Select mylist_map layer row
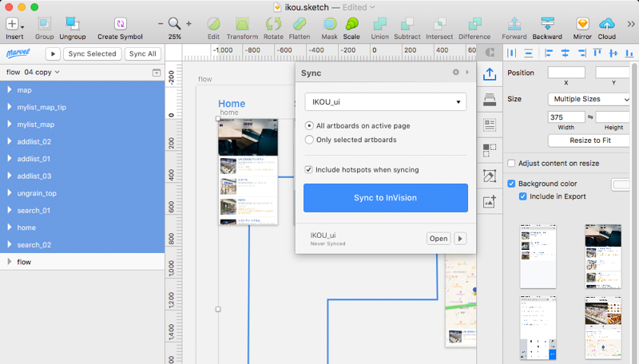639x364 pixels. click(x=82, y=125)
